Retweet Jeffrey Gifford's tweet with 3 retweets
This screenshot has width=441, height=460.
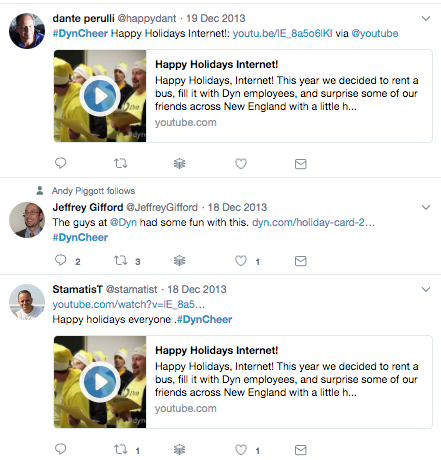tap(120, 260)
